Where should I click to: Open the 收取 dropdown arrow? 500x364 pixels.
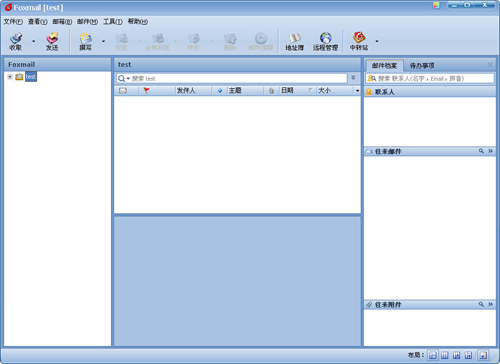click(33, 41)
